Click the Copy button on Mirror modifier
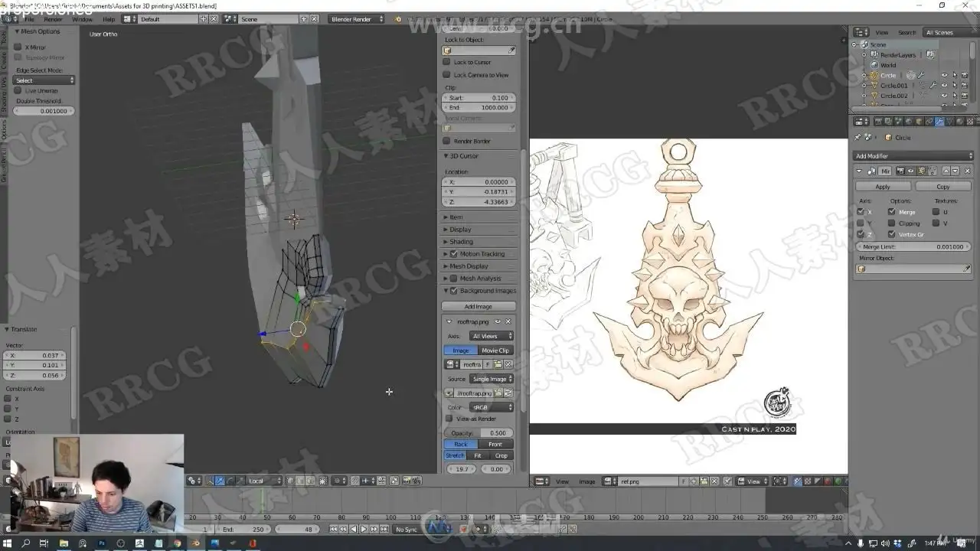980x551 pixels. [x=943, y=187]
